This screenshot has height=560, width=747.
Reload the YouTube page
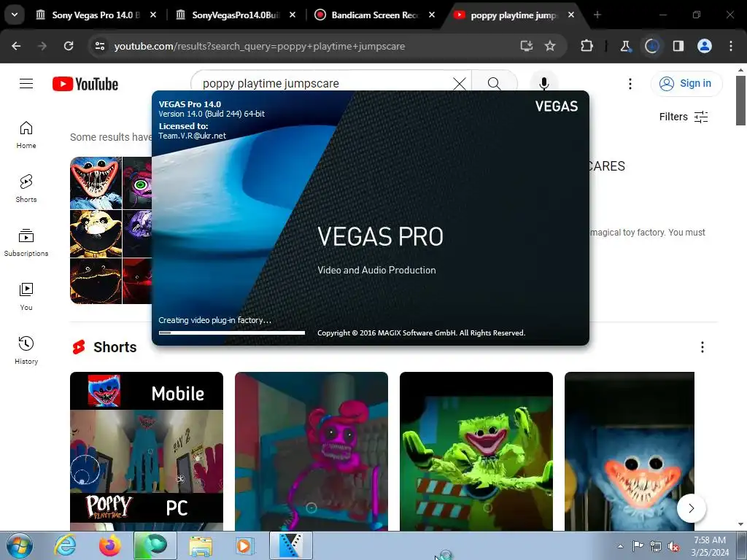point(69,46)
